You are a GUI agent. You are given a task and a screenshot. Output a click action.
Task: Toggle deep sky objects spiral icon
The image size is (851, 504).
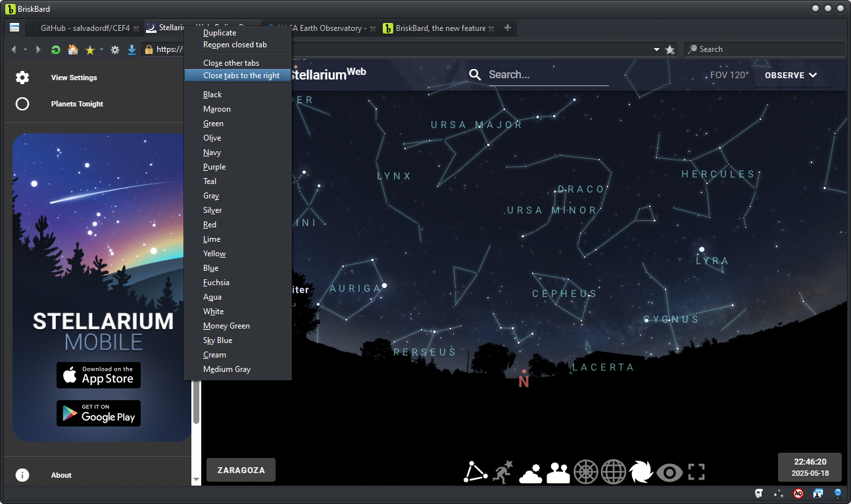pos(641,472)
